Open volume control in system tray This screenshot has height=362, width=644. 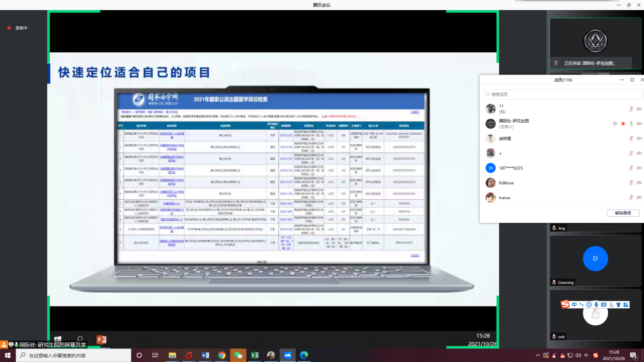(578, 355)
